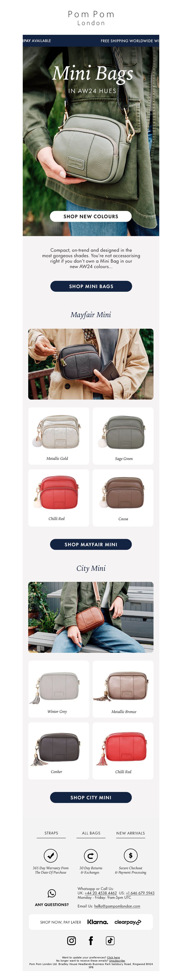Select the Metallic Gold Mayfair Mini thumbnail
The height and width of the screenshot is (980, 182).
(x=59, y=436)
